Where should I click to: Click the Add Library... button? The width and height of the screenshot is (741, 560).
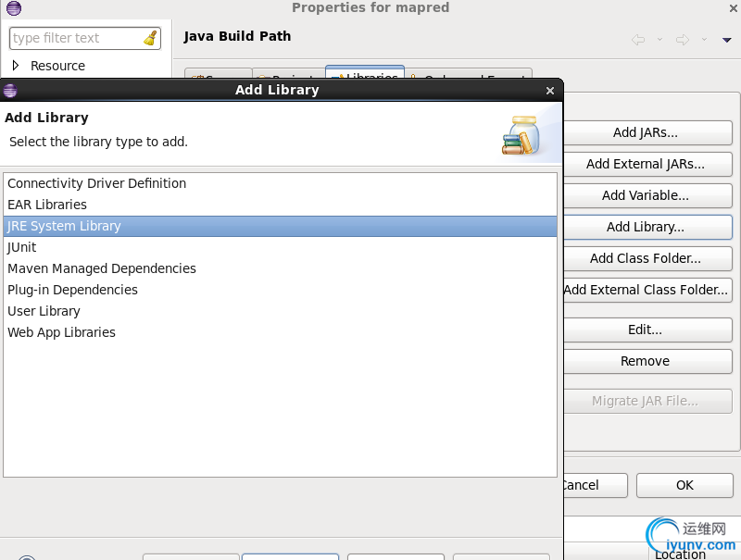(647, 227)
